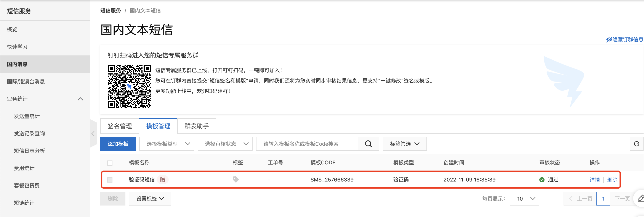Open the 选择模板类型 dropdown
The height and width of the screenshot is (217, 644).
pyautogui.click(x=167, y=144)
